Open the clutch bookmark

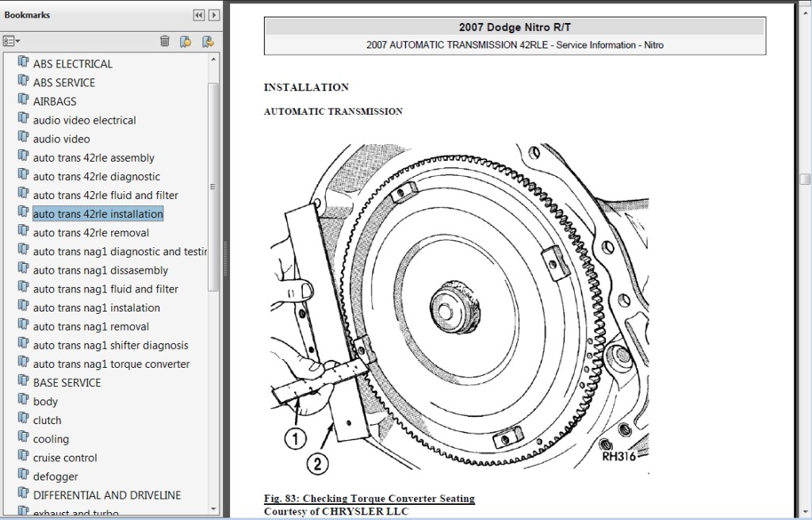coord(47,421)
